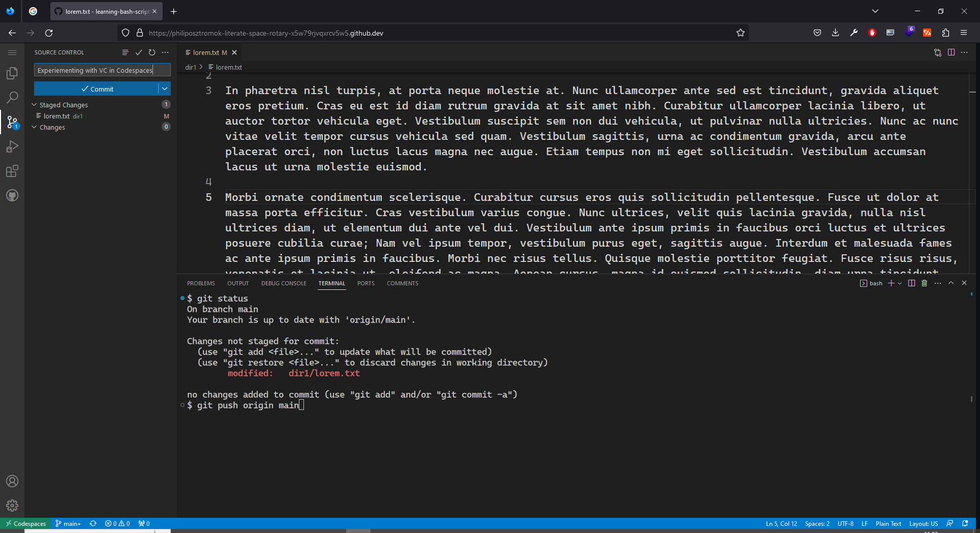The width and height of the screenshot is (980, 533).
Task: Open Run and Debug view
Action: (12, 146)
